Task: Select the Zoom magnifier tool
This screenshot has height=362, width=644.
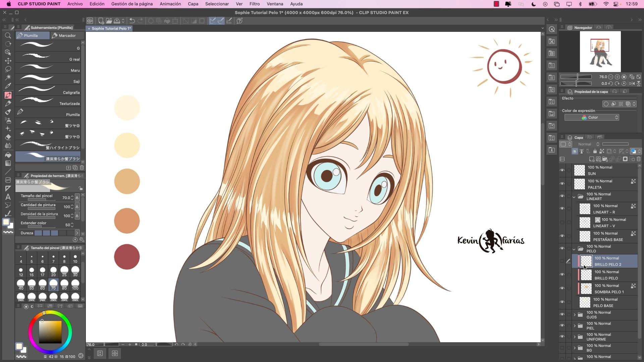Action: click(x=8, y=36)
